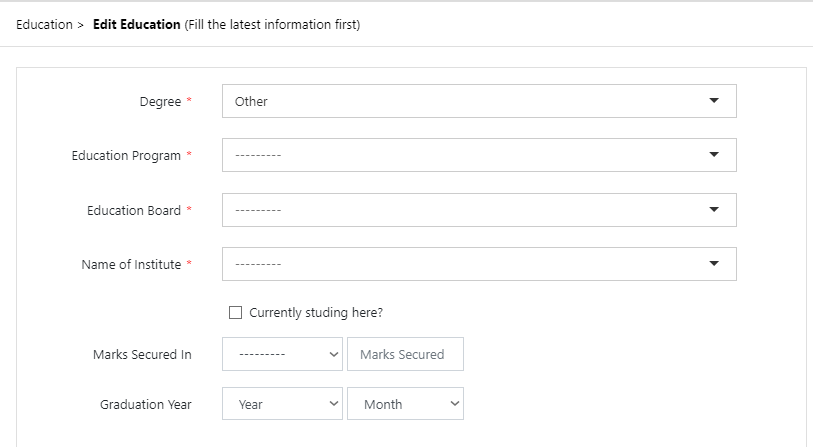Tick the 'Currently studing here?' checkbox

[236, 312]
